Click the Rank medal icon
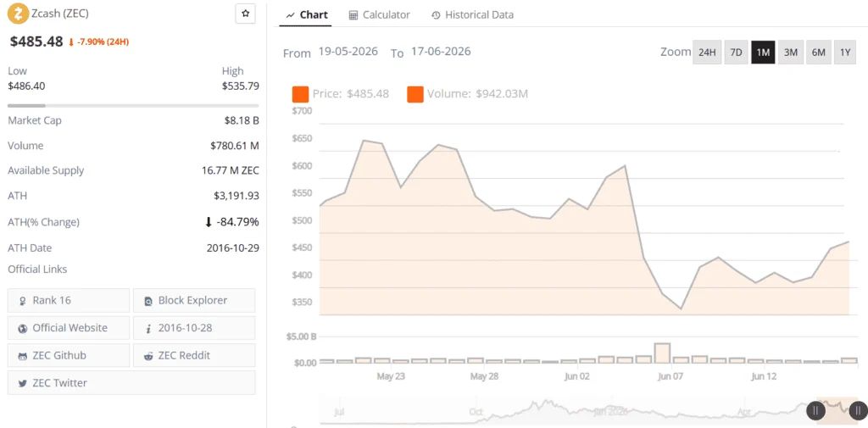 pyautogui.click(x=23, y=301)
